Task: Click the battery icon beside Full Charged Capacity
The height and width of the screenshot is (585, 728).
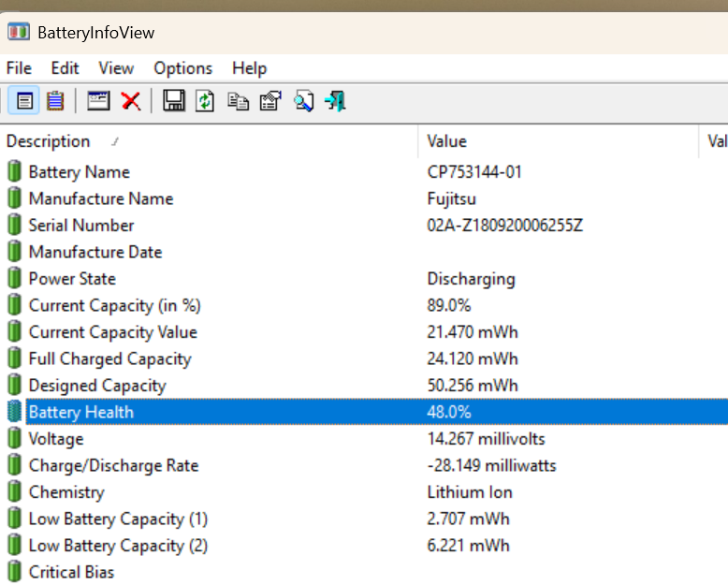Action: tap(14, 358)
